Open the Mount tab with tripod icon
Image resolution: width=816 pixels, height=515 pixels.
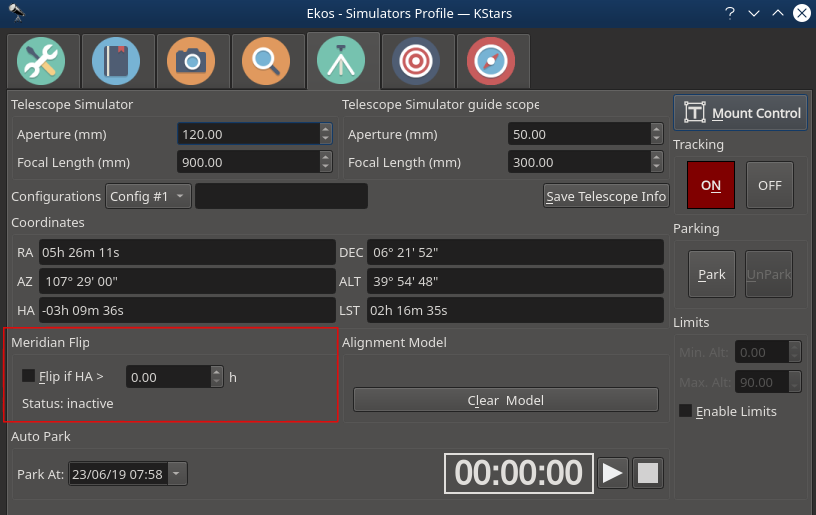pos(341,60)
